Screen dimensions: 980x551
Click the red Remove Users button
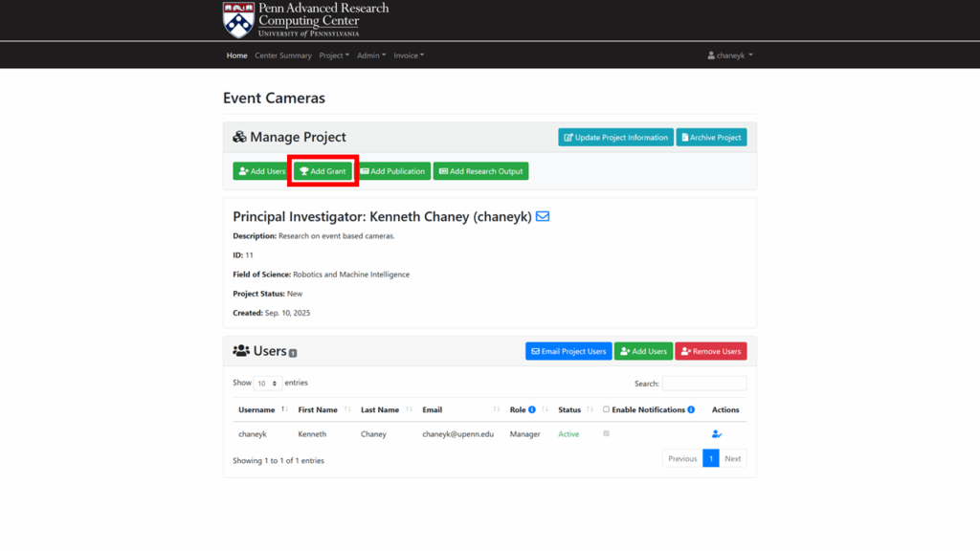coord(710,351)
